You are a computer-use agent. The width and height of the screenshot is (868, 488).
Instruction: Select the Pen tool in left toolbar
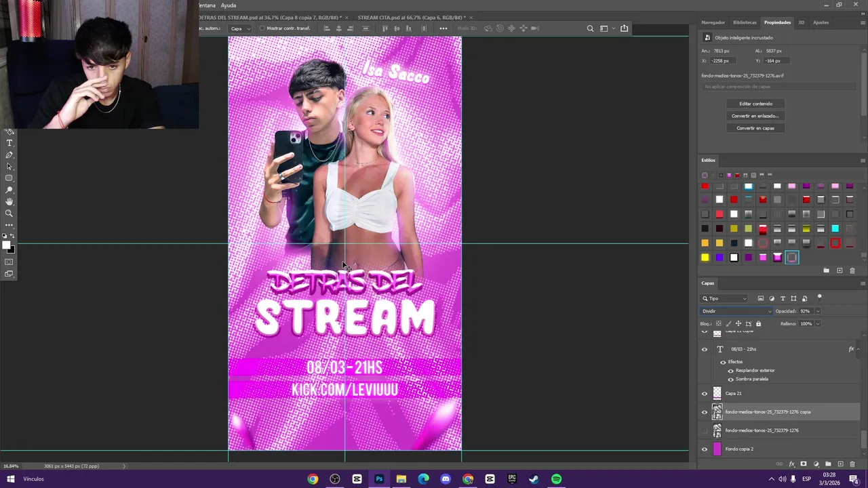click(9, 155)
